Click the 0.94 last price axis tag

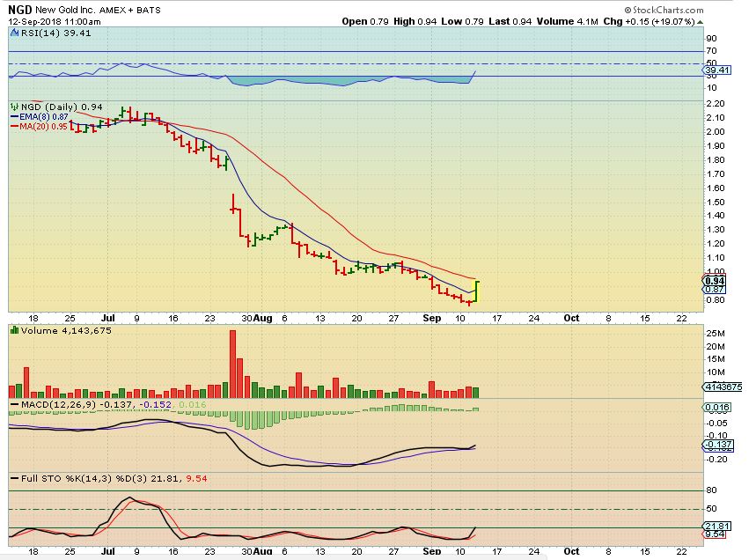(715, 281)
